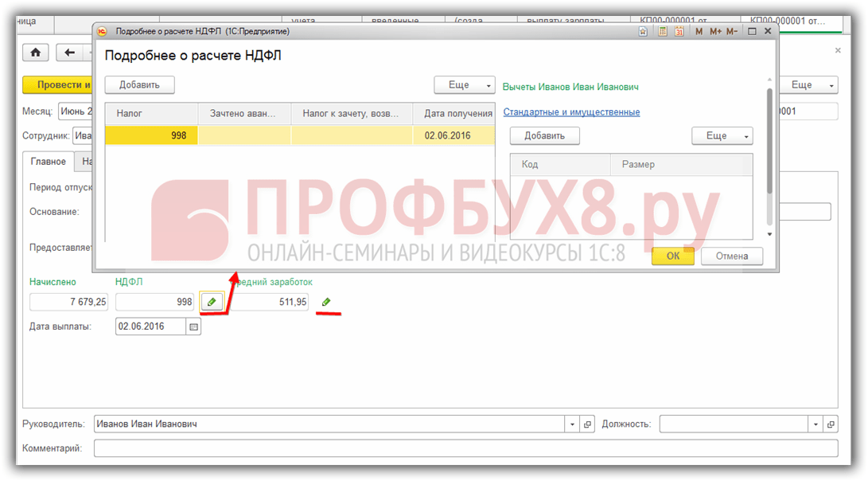The height and width of the screenshot is (481, 868).
Task: Click the M- memory subtract button
Action: pos(732,32)
